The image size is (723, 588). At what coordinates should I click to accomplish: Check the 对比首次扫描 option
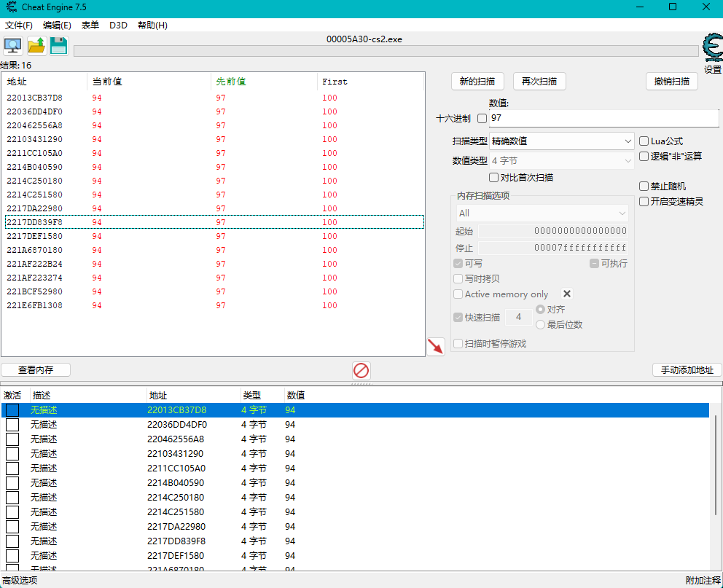coord(494,177)
